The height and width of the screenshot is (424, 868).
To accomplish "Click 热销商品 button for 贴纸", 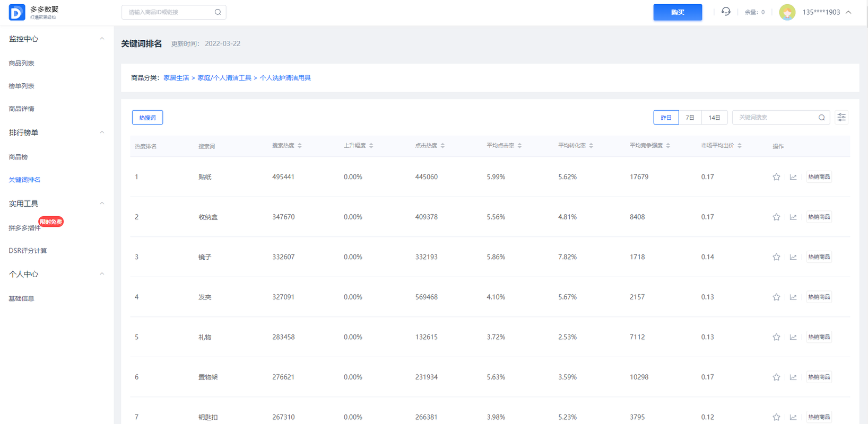I will coord(819,177).
